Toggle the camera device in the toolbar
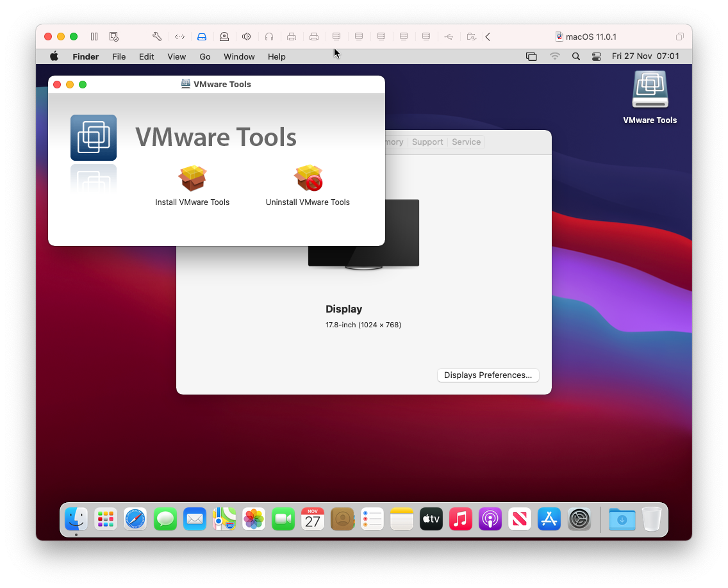Screen dimensions: 728x588 [x=224, y=37]
